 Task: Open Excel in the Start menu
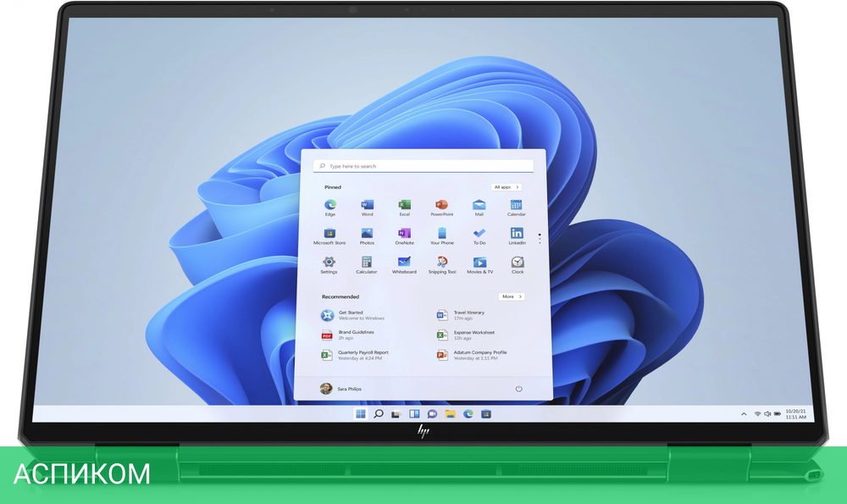click(x=404, y=206)
